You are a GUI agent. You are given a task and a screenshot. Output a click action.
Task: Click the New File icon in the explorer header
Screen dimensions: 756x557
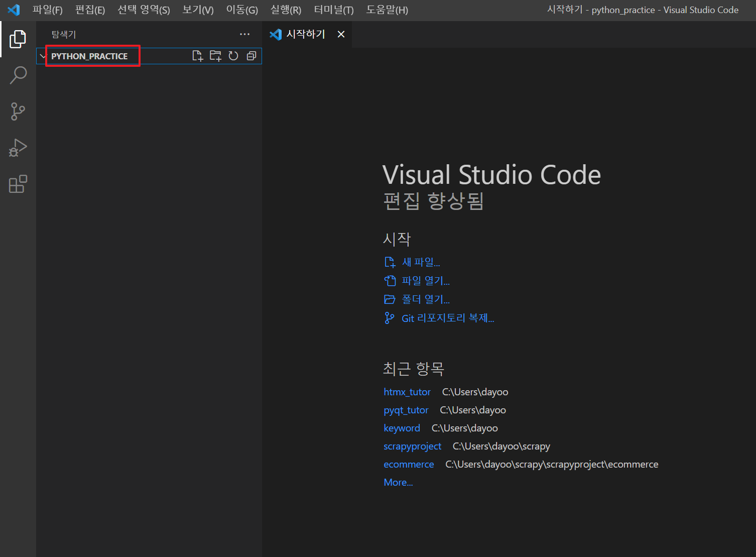198,56
